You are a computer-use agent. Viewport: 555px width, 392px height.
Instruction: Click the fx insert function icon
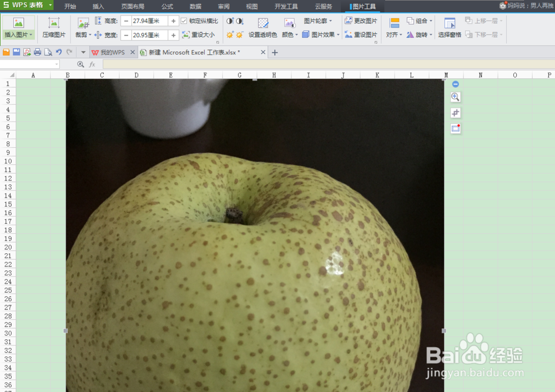(x=92, y=64)
